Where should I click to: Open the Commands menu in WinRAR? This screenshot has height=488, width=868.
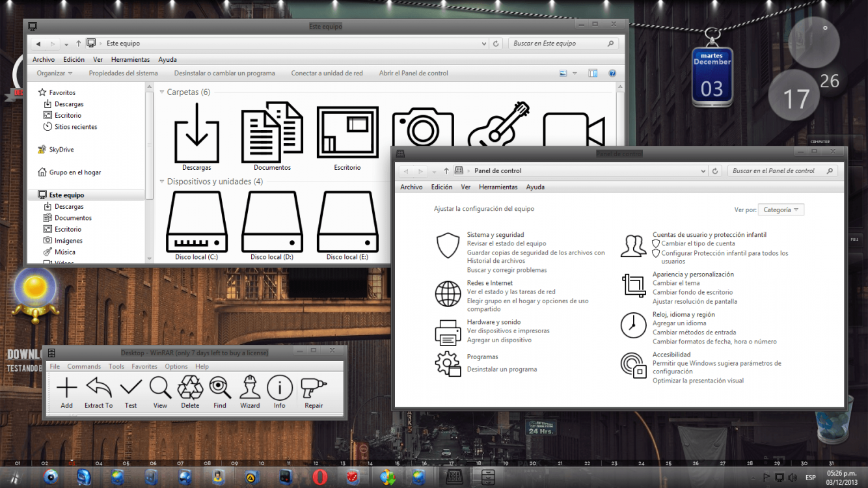click(84, 366)
